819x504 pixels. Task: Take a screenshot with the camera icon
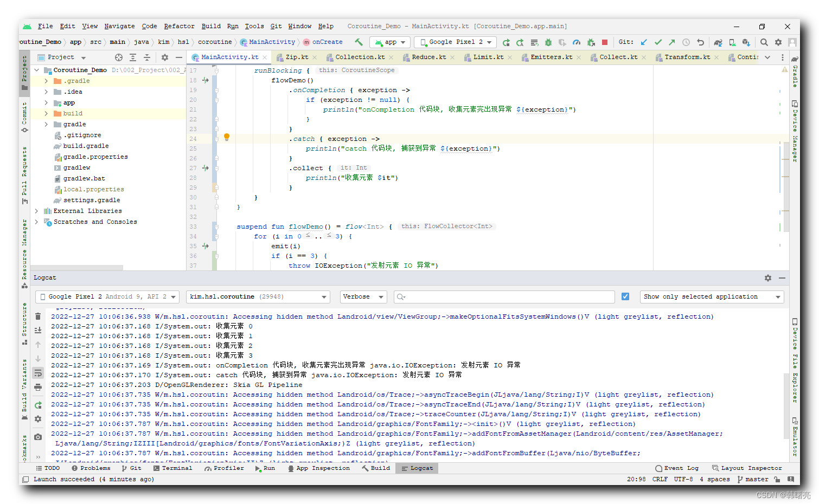[38, 437]
